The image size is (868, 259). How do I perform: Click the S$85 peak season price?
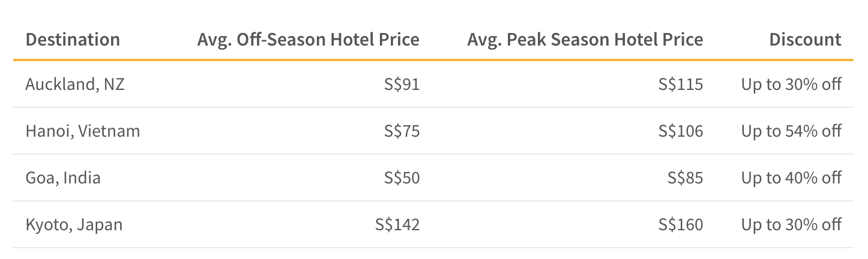click(685, 177)
